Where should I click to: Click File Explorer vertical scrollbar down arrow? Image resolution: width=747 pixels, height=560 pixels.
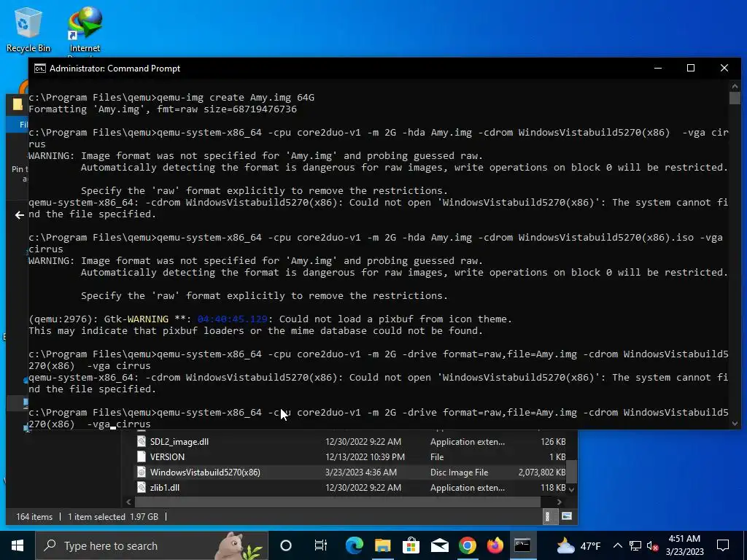[572, 489]
